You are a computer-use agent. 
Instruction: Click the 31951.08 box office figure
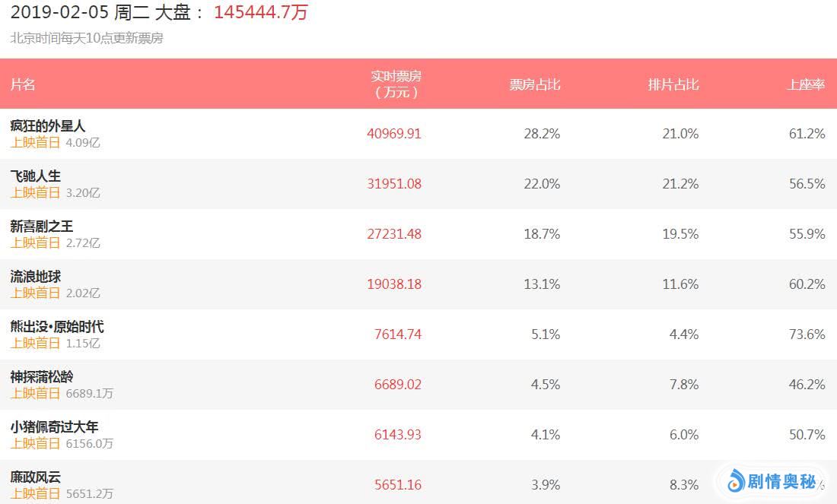tap(394, 184)
